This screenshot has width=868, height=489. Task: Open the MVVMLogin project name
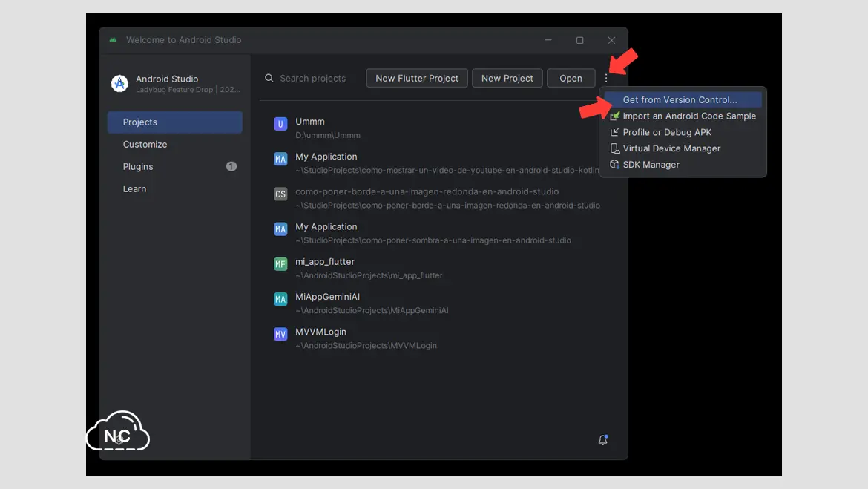(320, 331)
